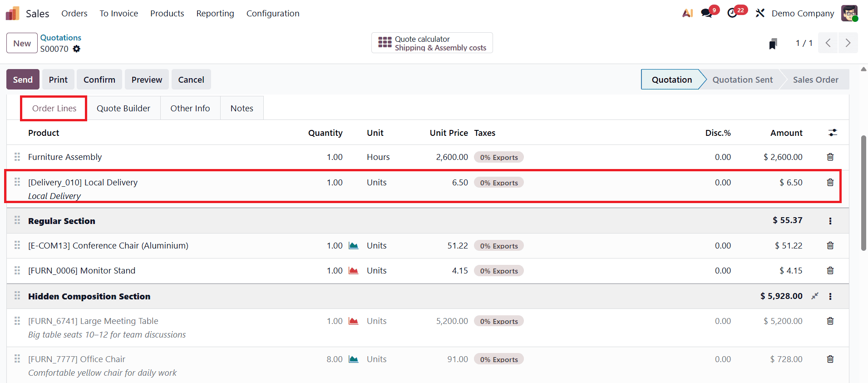Viewport: 868px width, 383px height.
Task: Click the 1 / 1 pager counter
Action: click(x=804, y=43)
